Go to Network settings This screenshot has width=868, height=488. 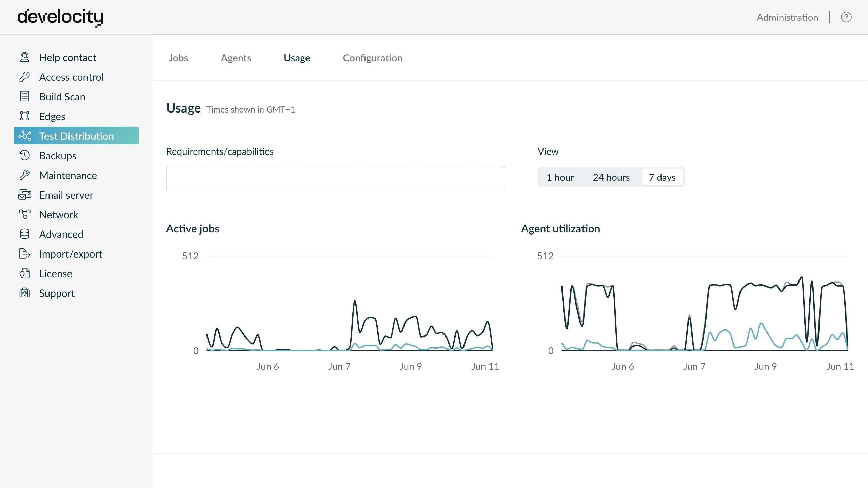[59, 215]
